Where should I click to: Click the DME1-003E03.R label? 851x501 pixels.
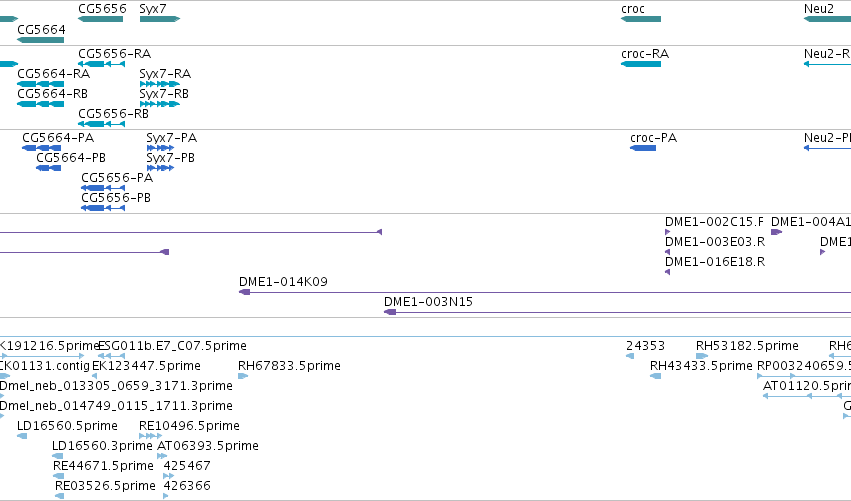(x=715, y=242)
